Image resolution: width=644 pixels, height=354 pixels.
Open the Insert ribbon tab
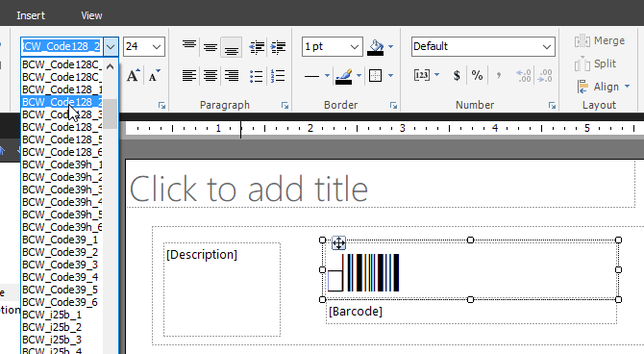pyautogui.click(x=31, y=15)
